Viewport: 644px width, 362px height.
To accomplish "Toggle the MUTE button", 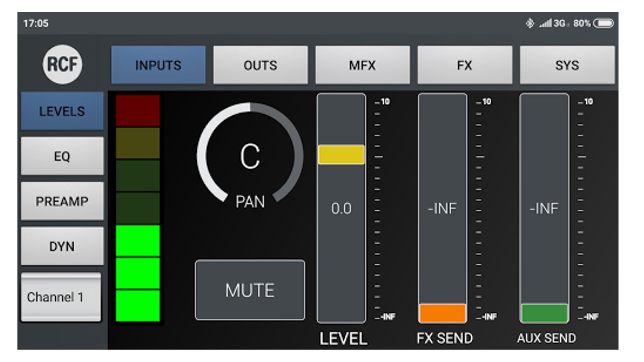I will tap(250, 290).
